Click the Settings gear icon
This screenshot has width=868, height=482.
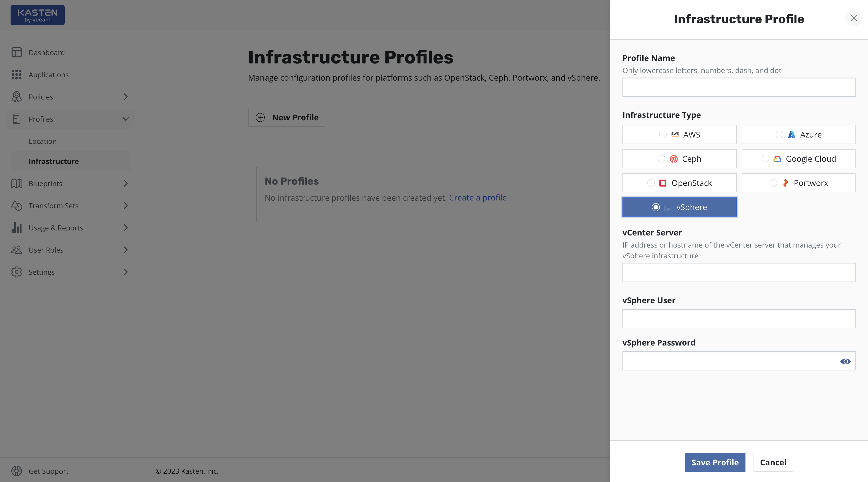tap(17, 272)
